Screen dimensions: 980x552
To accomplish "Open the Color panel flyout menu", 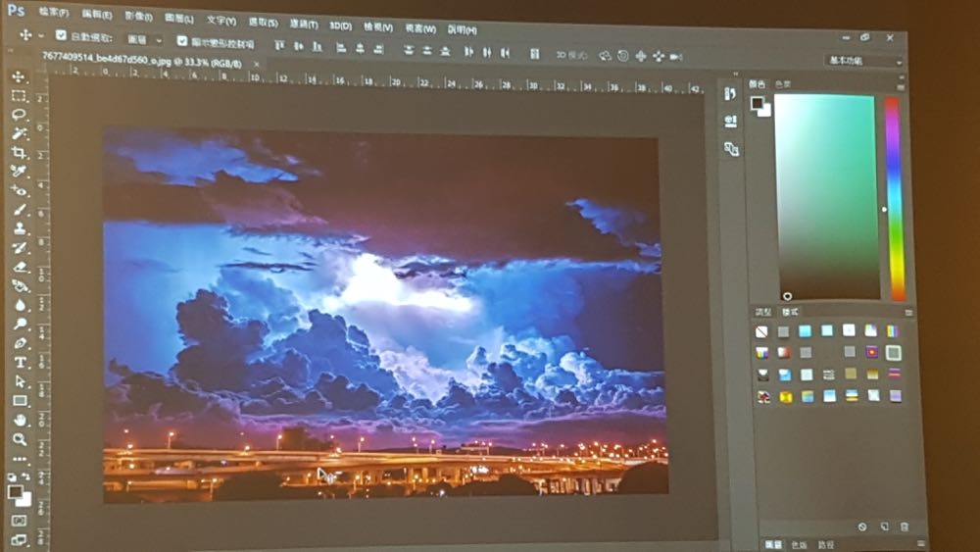I will [901, 86].
